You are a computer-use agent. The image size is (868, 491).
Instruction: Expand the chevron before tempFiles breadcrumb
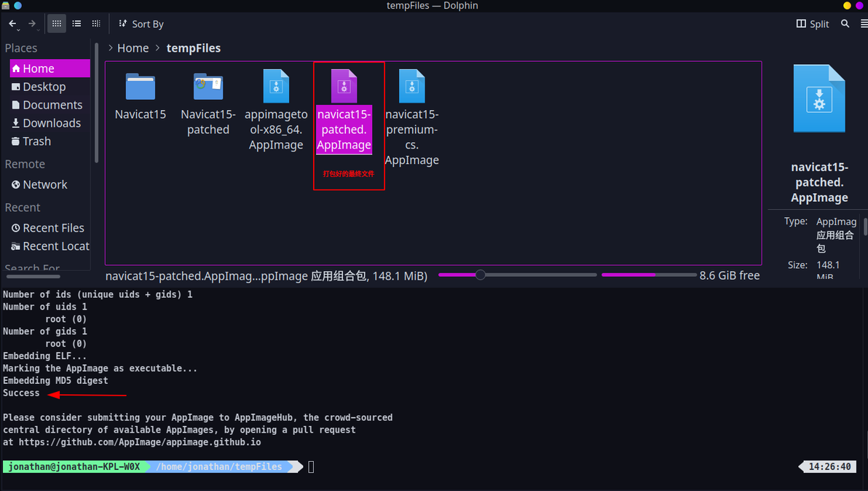158,48
